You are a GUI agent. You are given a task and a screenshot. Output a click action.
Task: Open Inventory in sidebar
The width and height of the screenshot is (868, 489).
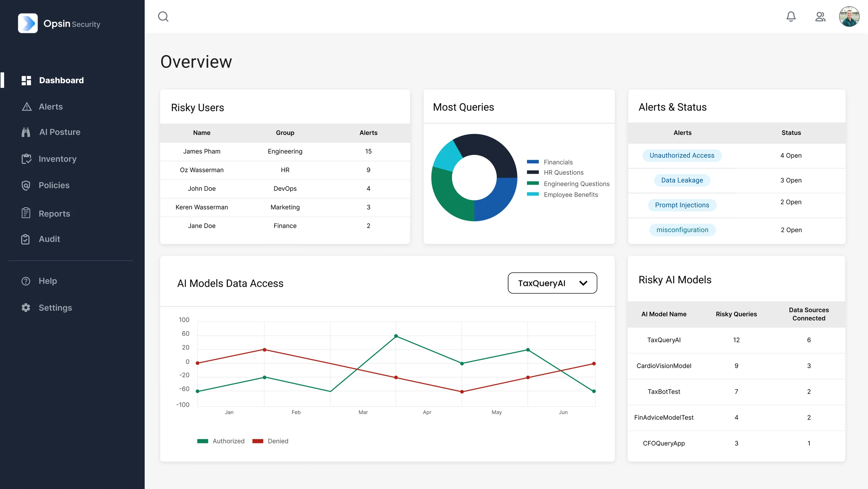coord(58,159)
